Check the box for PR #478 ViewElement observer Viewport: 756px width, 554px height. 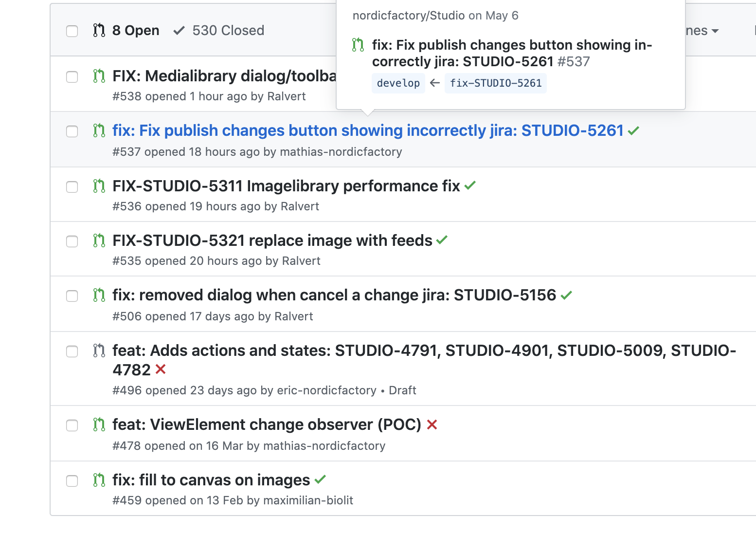pyautogui.click(x=72, y=425)
